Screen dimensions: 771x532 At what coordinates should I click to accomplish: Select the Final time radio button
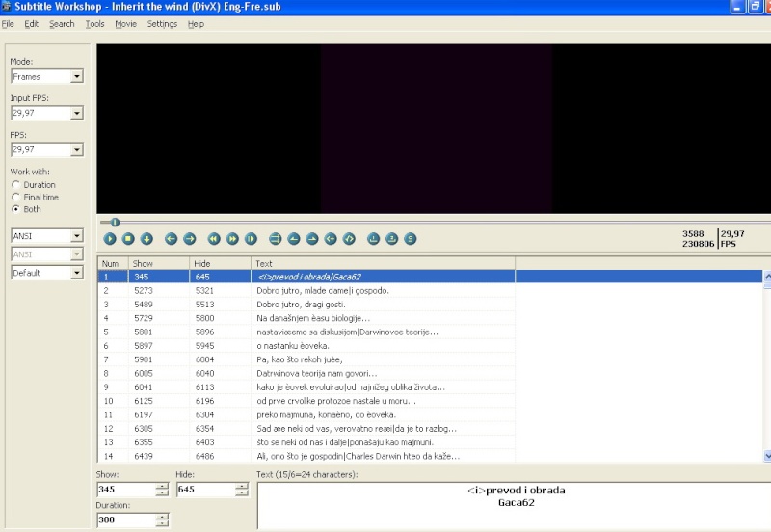click(16, 197)
